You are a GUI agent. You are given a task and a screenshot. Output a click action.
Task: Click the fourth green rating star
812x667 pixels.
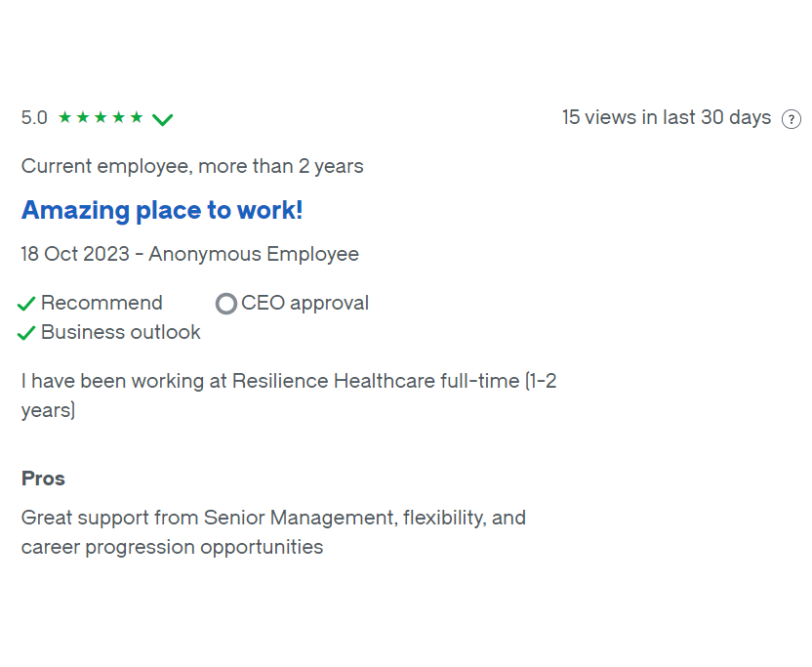[118, 117]
